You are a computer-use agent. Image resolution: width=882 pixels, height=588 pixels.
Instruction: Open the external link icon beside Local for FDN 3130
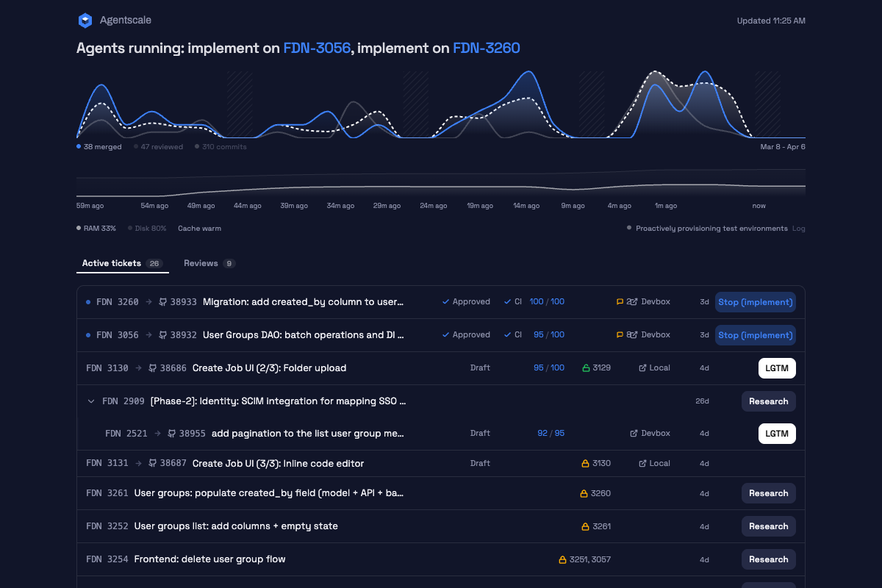click(x=643, y=368)
